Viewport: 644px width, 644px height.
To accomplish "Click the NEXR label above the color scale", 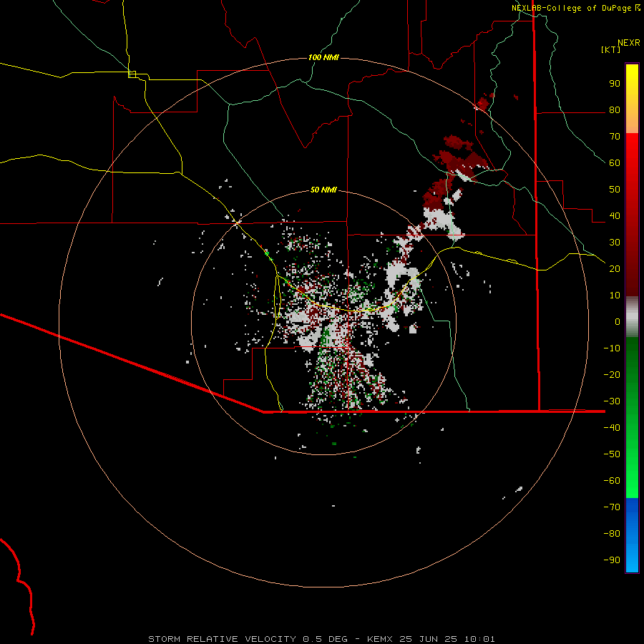I will point(628,43).
